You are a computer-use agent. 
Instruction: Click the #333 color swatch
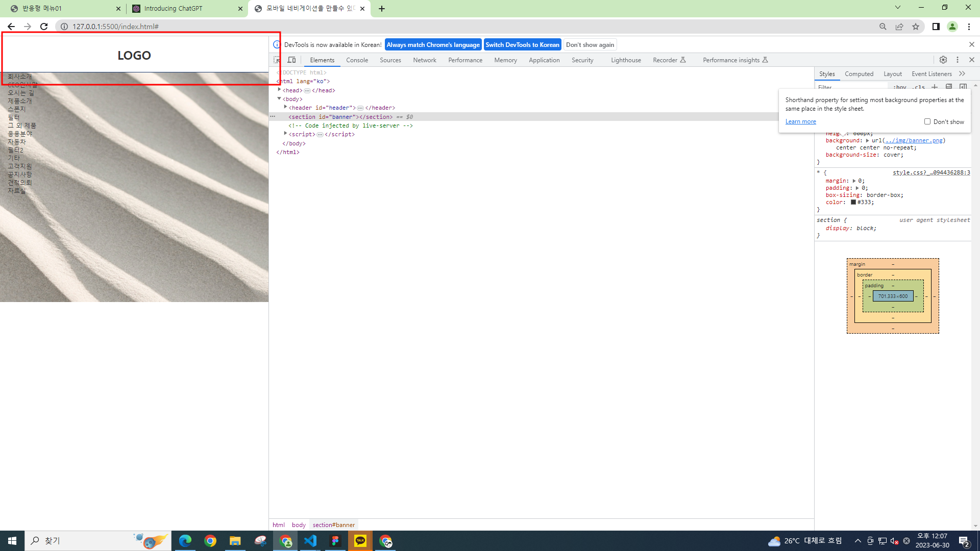(x=853, y=203)
